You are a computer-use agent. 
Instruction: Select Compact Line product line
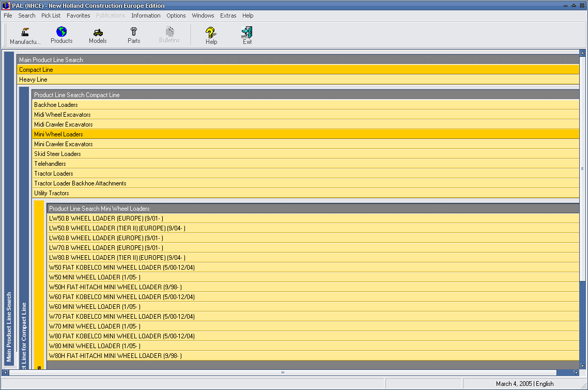click(x=298, y=70)
